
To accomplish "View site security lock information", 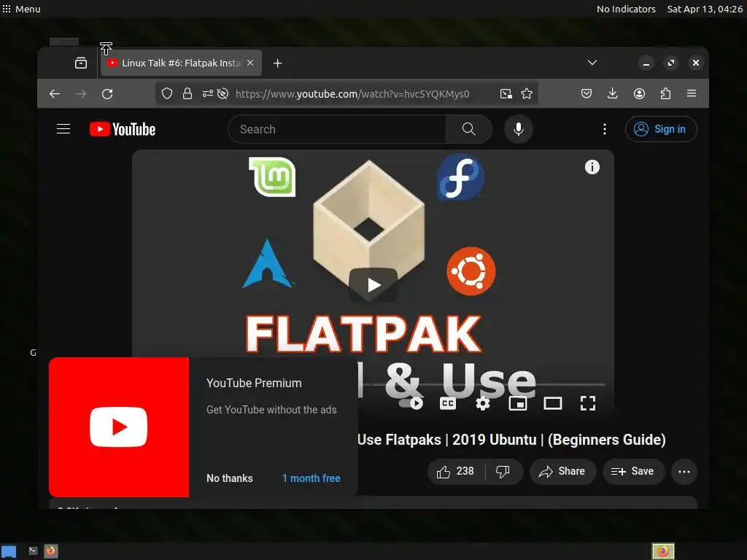I will (x=187, y=94).
